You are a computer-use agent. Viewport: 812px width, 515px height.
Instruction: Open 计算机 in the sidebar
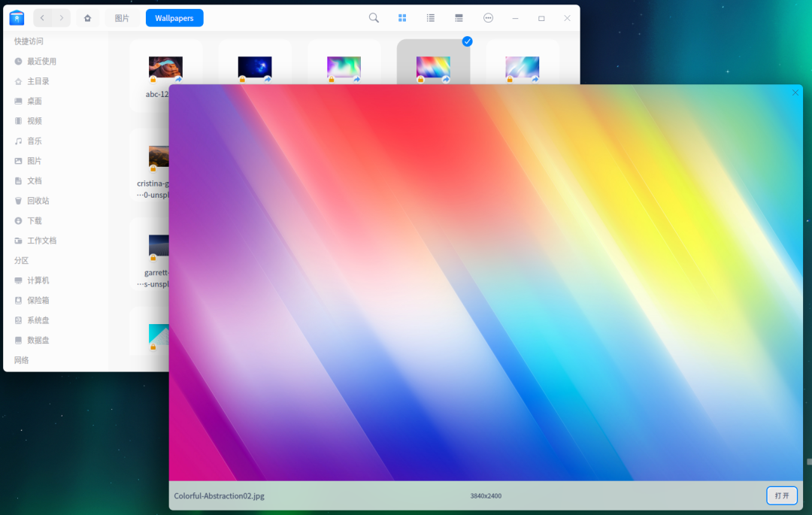coord(38,280)
